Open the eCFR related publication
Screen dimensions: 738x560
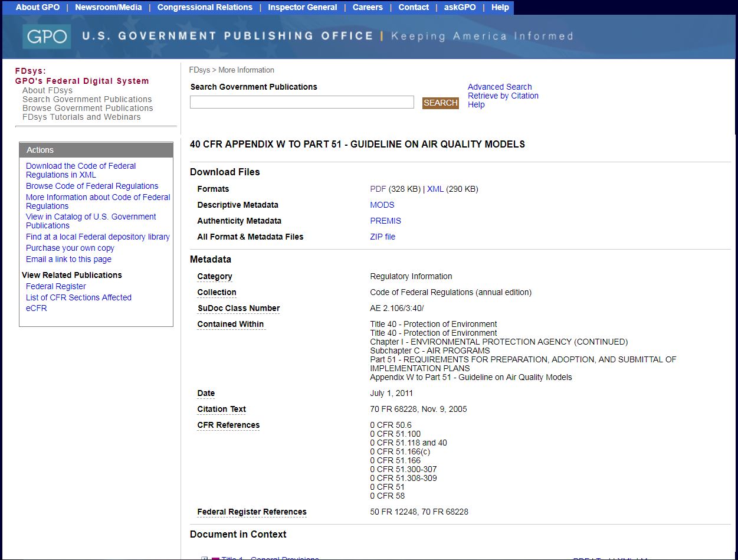click(x=36, y=308)
